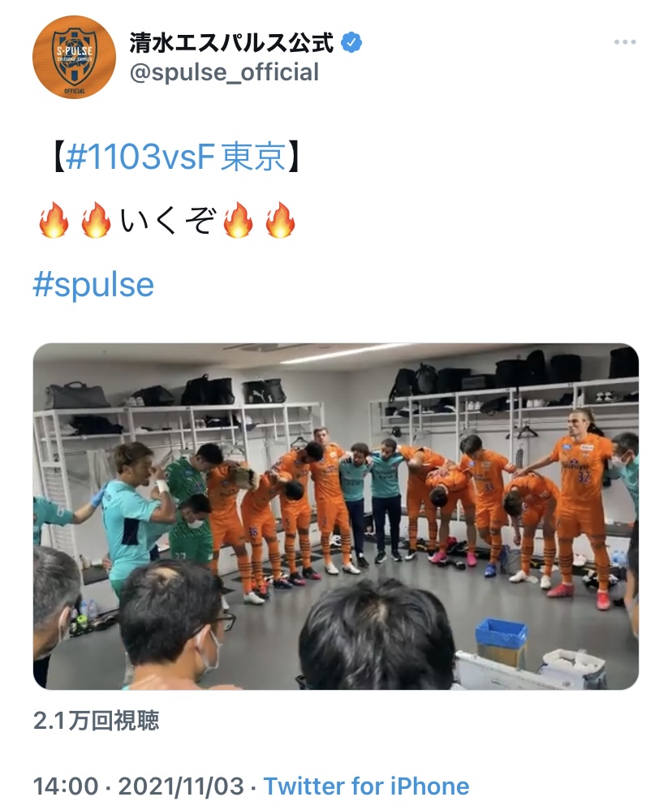Screen dimensions: 672x810
Task: Select the いくぞ tweet text
Action: tap(167, 221)
